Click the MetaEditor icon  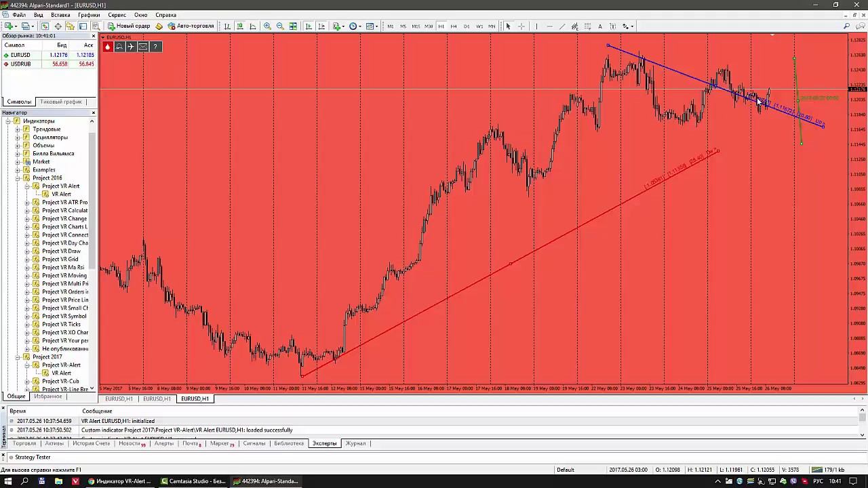pos(159,26)
